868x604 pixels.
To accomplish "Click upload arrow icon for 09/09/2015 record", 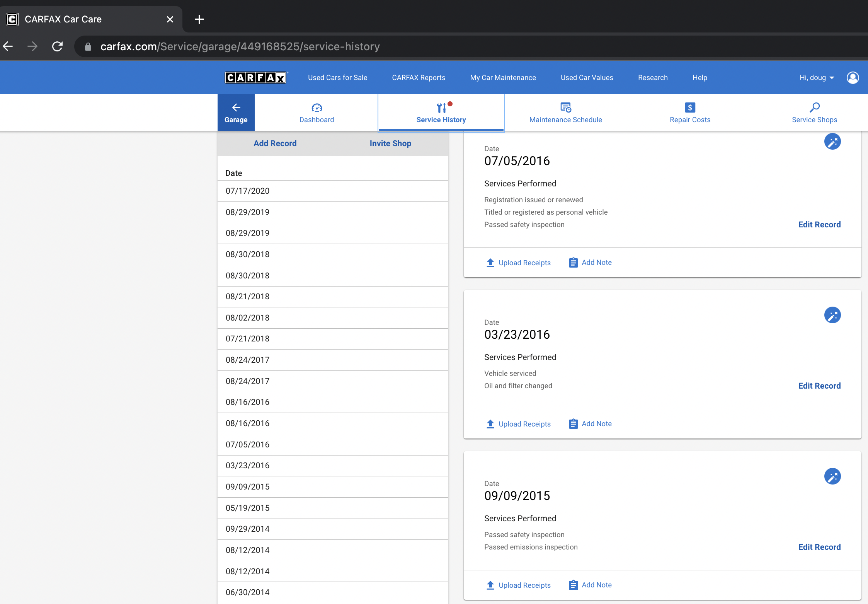I will tap(490, 585).
